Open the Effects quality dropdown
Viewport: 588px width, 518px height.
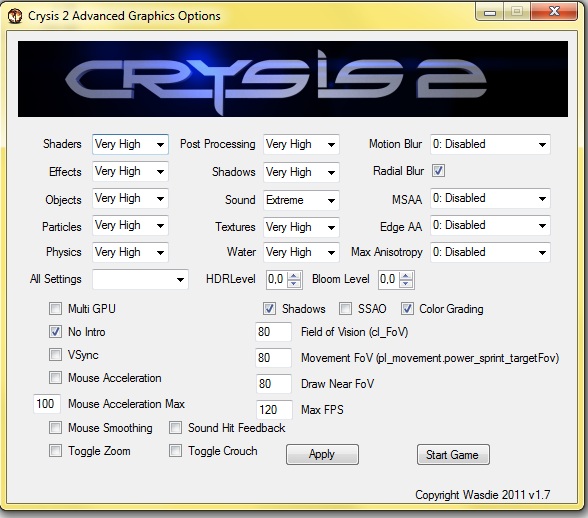130,171
